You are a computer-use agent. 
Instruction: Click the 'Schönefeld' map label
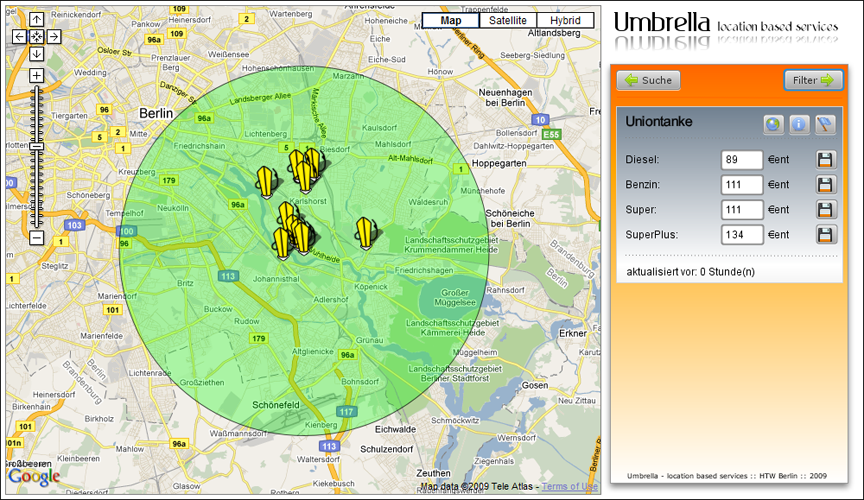[x=276, y=405]
